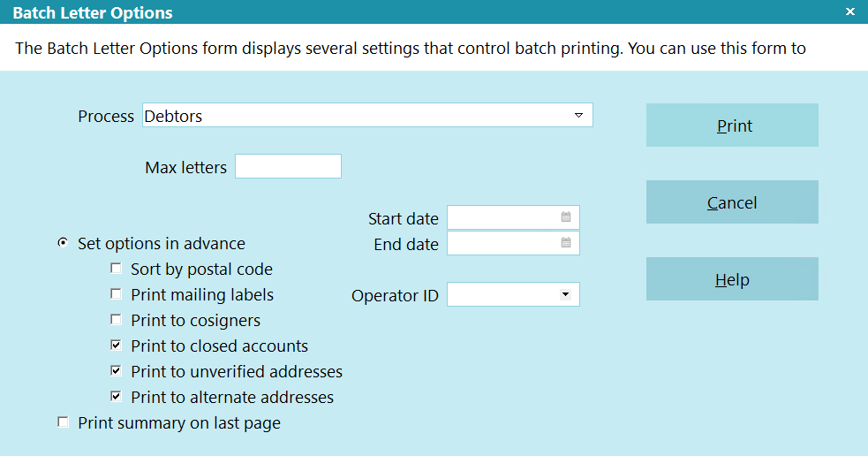Uncheck Print to closed accounts

[x=116, y=346]
